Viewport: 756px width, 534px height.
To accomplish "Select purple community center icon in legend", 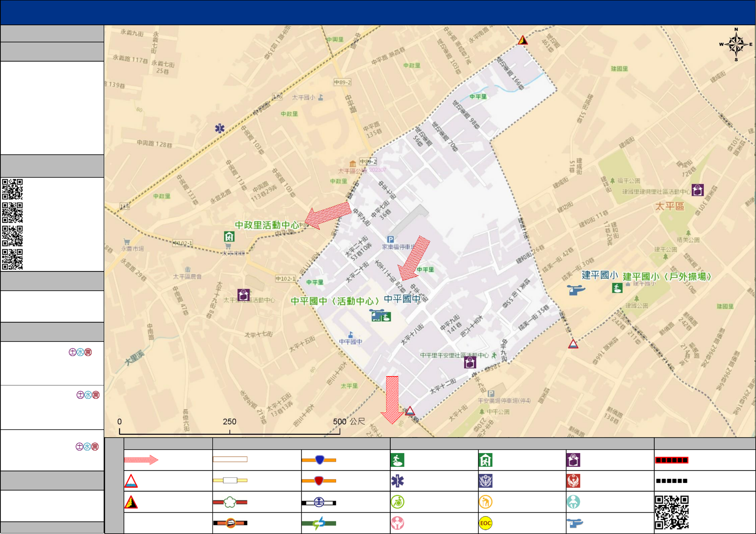I will (x=573, y=460).
